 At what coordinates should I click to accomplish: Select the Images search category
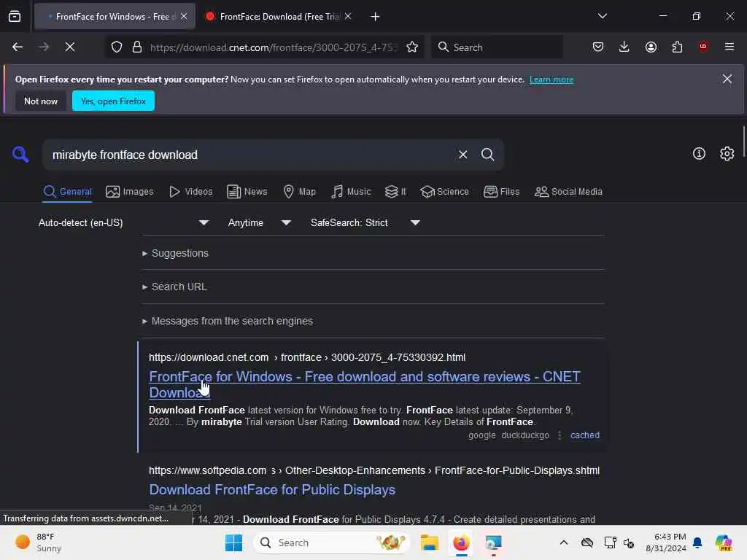pyautogui.click(x=130, y=192)
